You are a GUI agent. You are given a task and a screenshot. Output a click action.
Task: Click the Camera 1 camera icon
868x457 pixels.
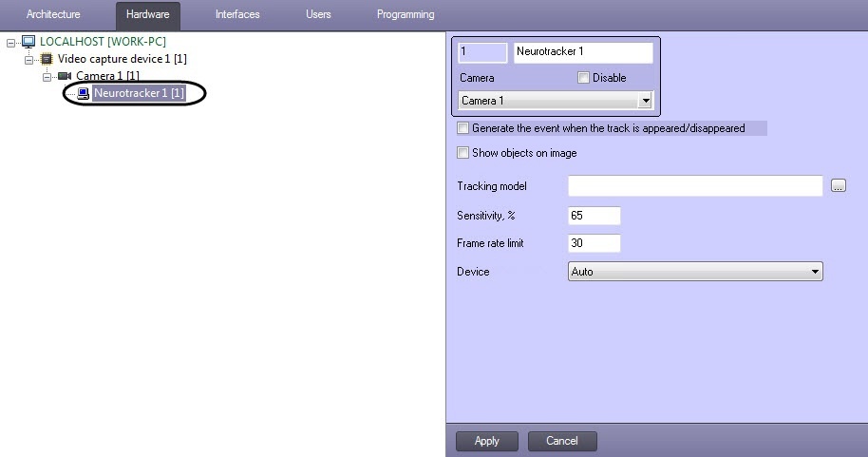65,76
